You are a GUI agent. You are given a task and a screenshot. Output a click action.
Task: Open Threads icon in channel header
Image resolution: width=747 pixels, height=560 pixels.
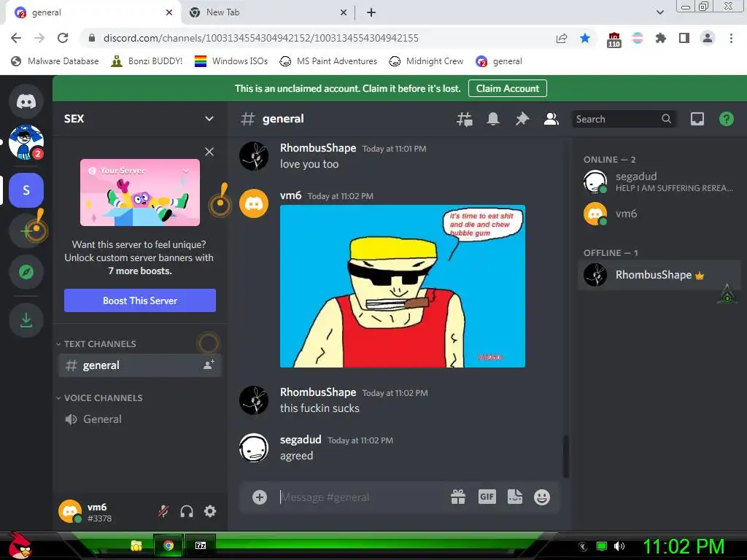click(x=464, y=119)
